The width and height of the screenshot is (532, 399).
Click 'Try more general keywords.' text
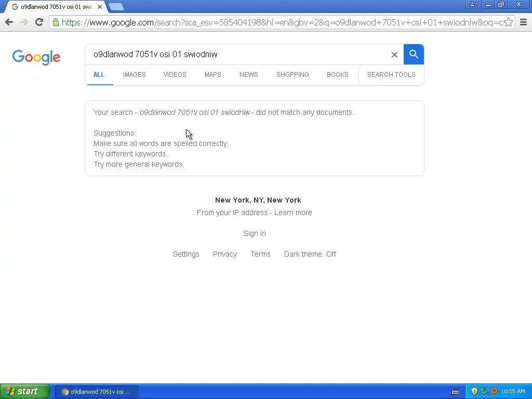click(139, 165)
